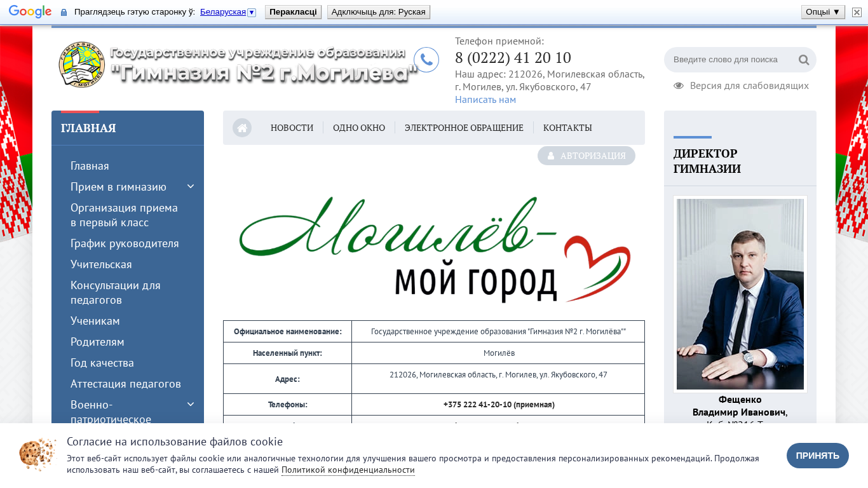868x488 pixels.
Task: Click the +375 222 41-20-10 (приемная) table cell
Action: pyautogui.click(x=498, y=404)
